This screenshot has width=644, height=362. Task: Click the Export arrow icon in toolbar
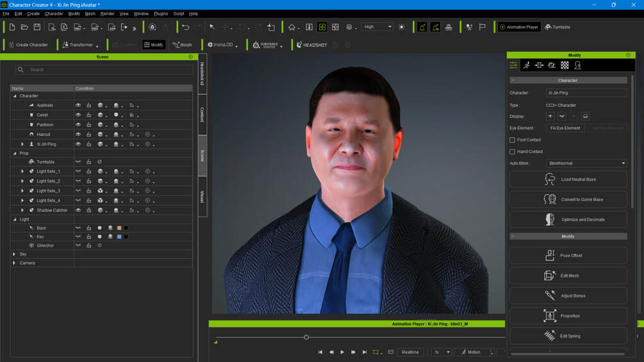coord(124,27)
